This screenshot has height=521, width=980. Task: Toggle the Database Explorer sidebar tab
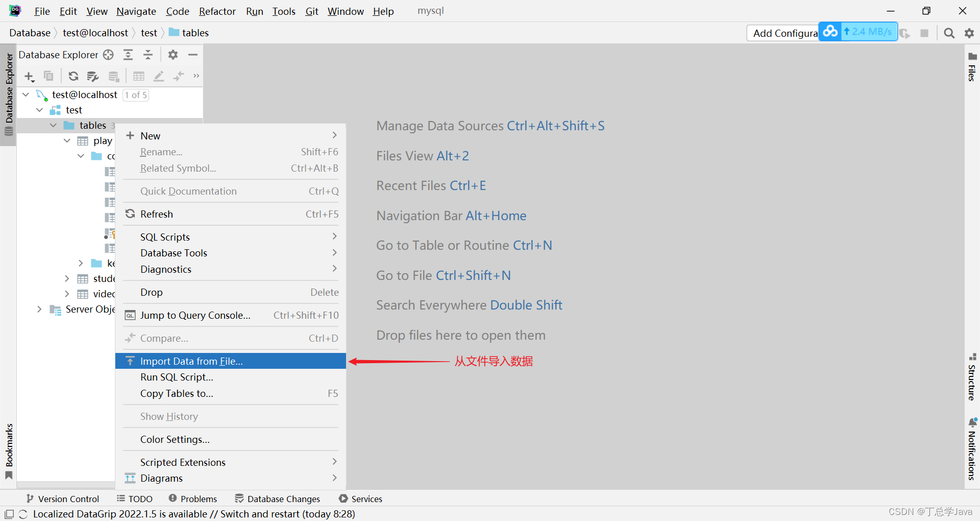(x=9, y=95)
